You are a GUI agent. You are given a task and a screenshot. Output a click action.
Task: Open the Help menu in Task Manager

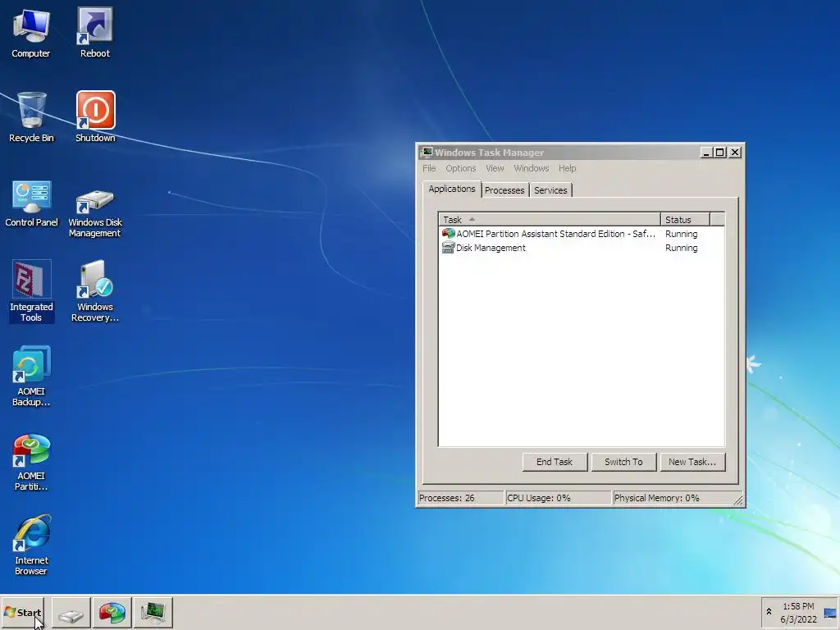click(568, 168)
